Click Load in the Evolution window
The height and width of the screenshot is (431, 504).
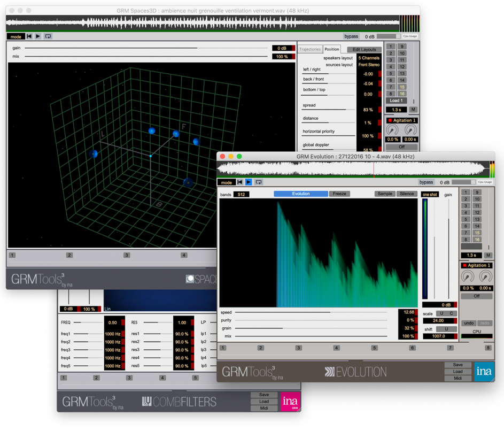(458, 372)
